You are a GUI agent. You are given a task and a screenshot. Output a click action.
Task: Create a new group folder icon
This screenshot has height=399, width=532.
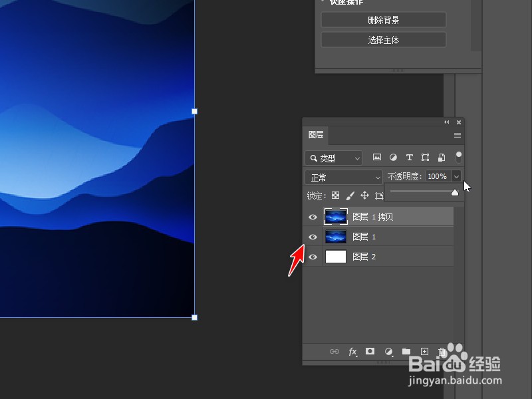(x=406, y=351)
